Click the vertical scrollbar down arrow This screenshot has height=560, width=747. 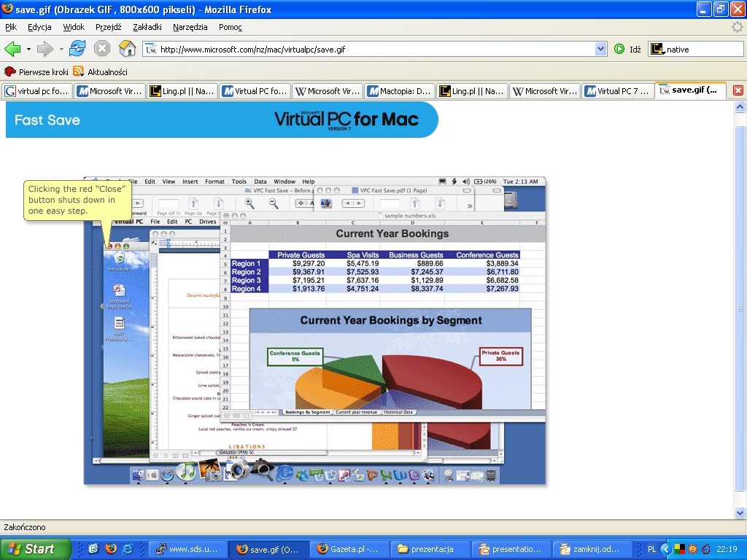tap(740, 513)
